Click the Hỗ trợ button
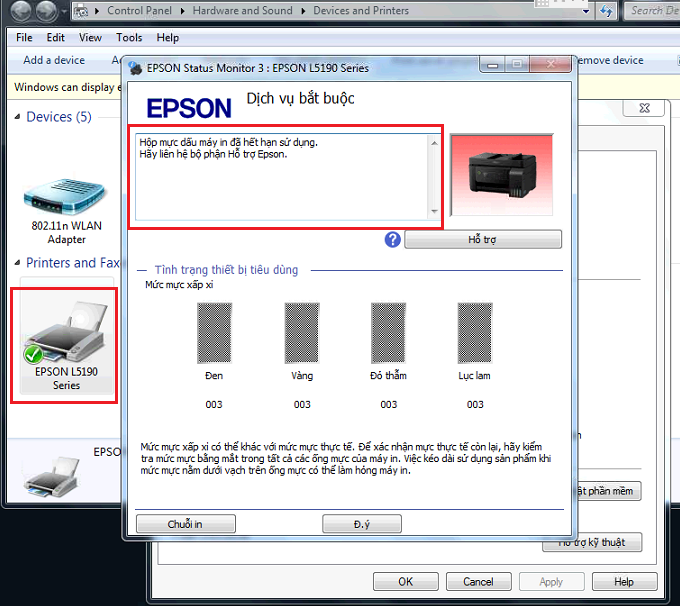The height and width of the screenshot is (606, 680). (483, 239)
